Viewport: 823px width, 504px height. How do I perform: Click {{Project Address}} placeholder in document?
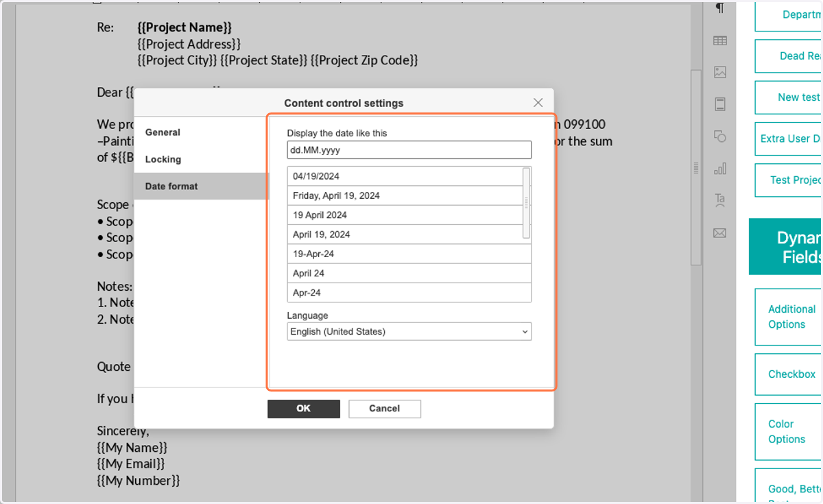click(189, 44)
